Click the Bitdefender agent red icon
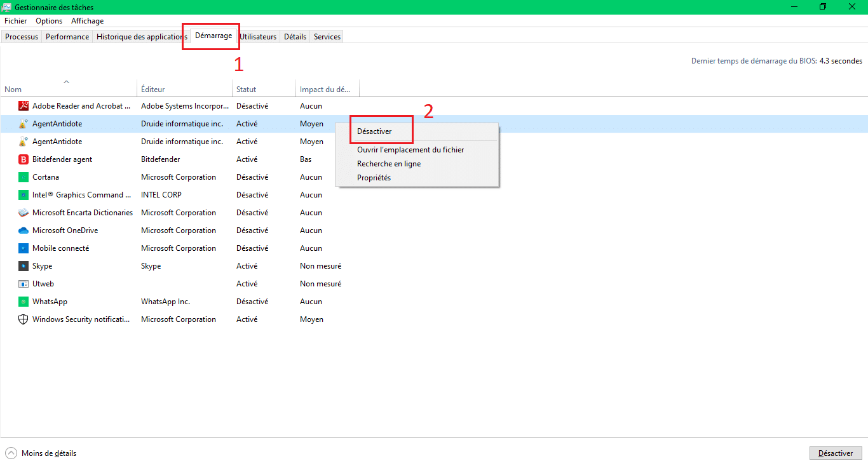The width and height of the screenshot is (868, 468). (24, 159)
